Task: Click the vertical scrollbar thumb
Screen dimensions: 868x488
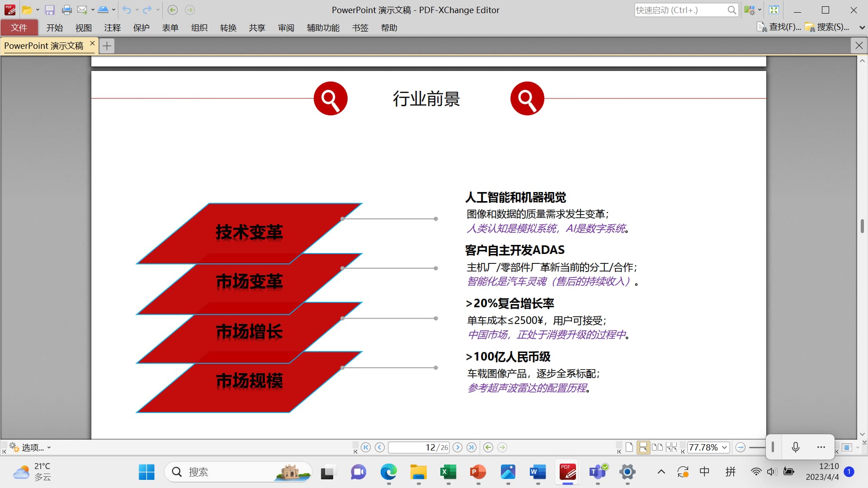Action: point(862,226)
